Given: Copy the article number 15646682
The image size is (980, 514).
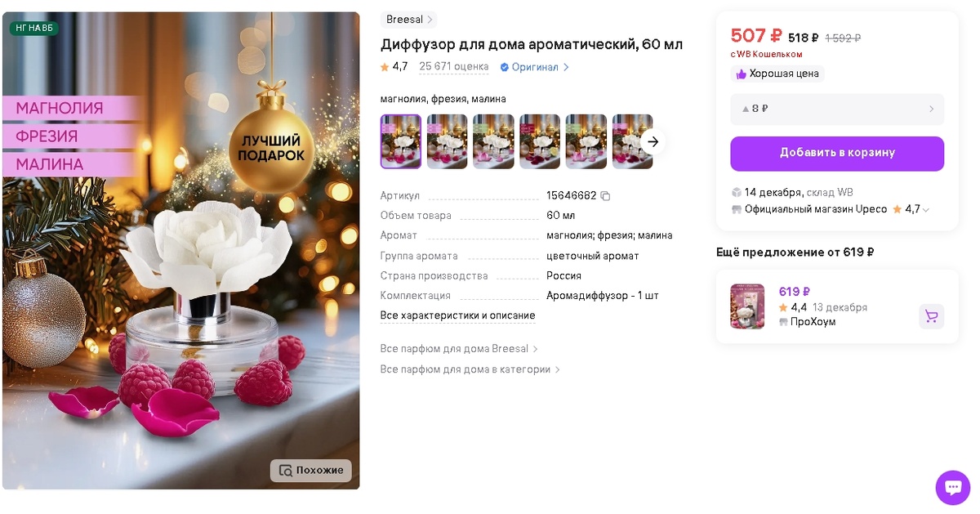Looking at the screenshot, I should click(x=605, y=196).
